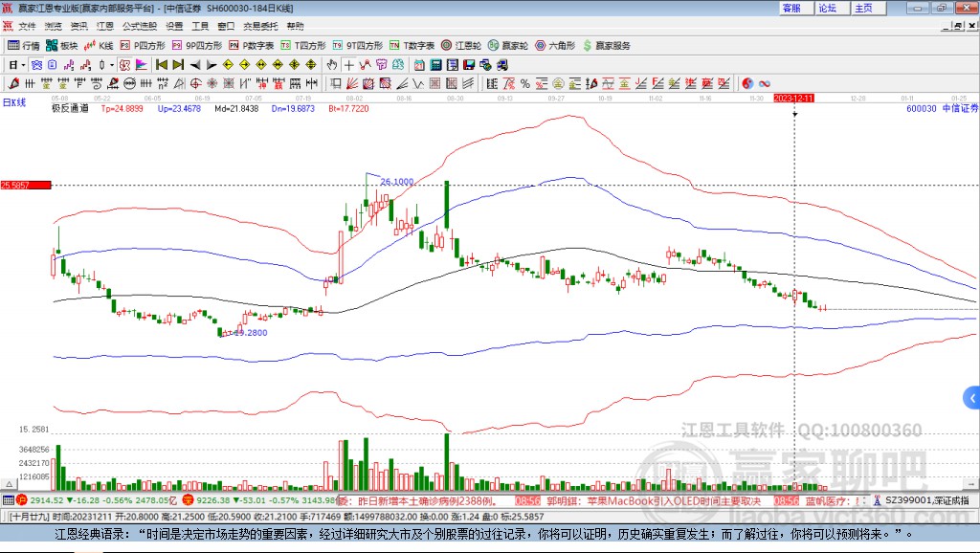This screenshot has height=553, width=980.
Task: Click the Md=21.8438 indicator value
Action: (x=236, y=109)
